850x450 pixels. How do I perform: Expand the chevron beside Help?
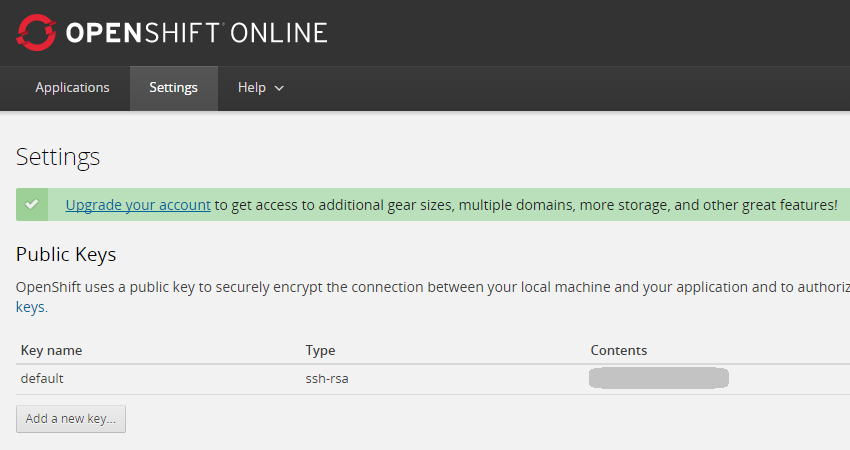[279, 89]
